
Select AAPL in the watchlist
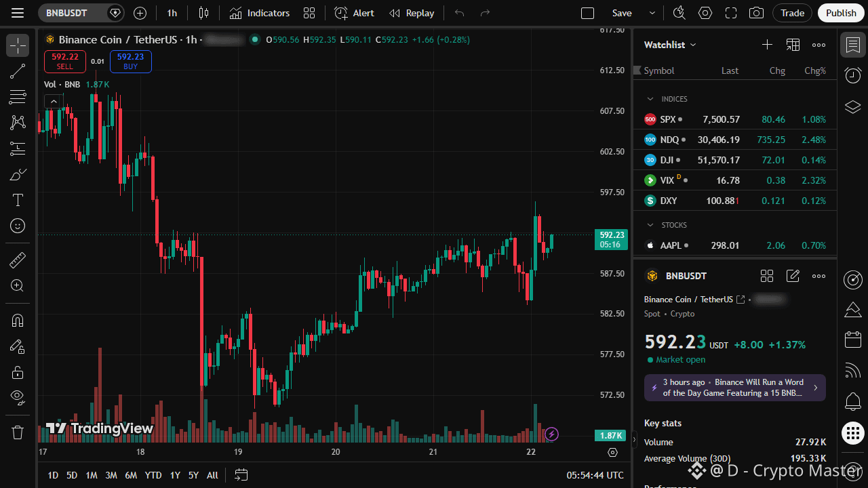[x=735, y=245]
